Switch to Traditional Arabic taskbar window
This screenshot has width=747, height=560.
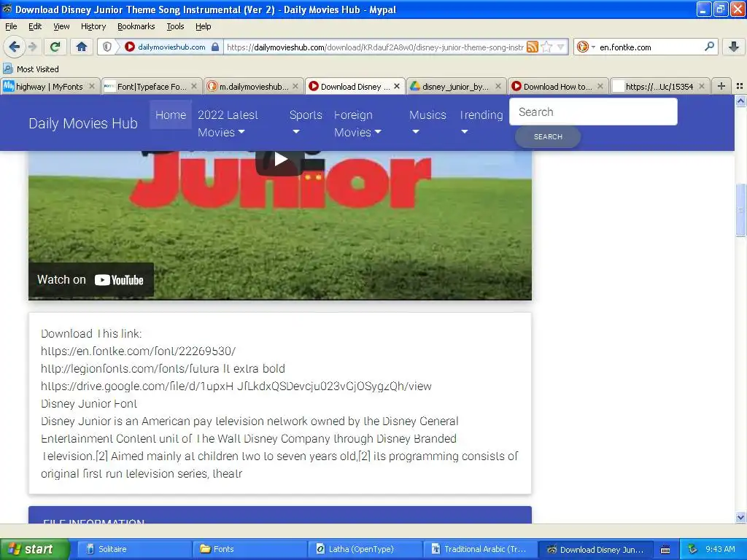pyautogui.click(x=480, y=549)
